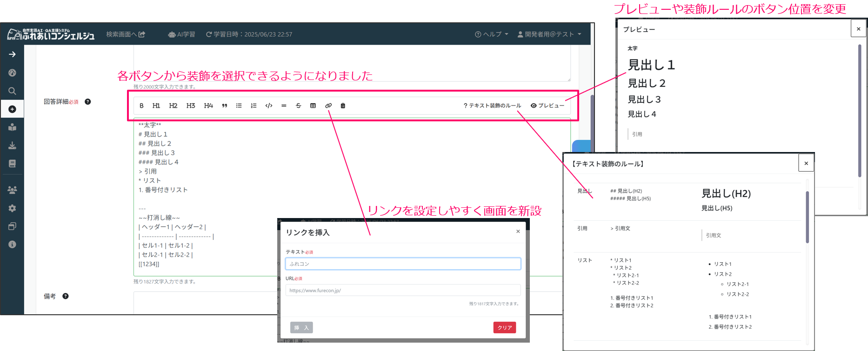This screenshot has height=351, width=868.
Task: Open the テキスト装飾のルール help link
Action: click(492, 106)
